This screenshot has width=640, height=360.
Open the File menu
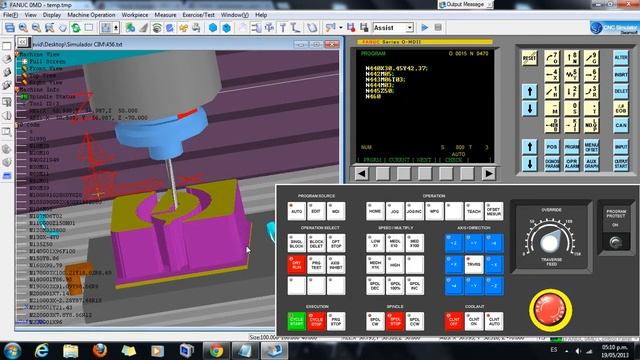[x=10, y=15]
